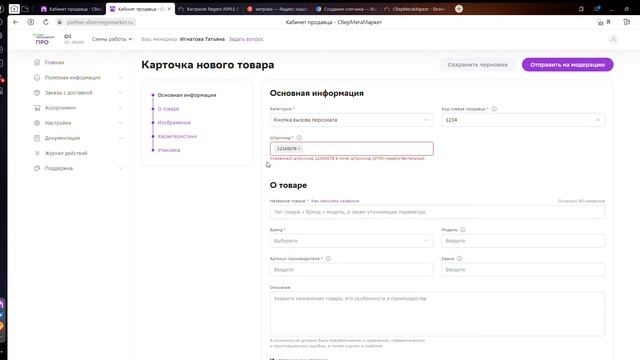This screenshot has height=360, width=640.
Task: Expand the Заказы с доставкой sidebar section
Action: (x=120, y=93)
